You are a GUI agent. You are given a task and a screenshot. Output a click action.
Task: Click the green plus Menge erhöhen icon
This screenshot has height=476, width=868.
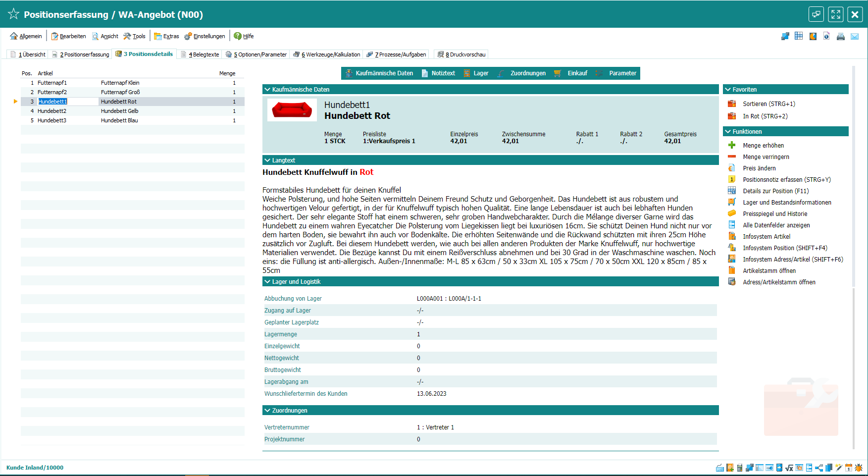(732, 145)
